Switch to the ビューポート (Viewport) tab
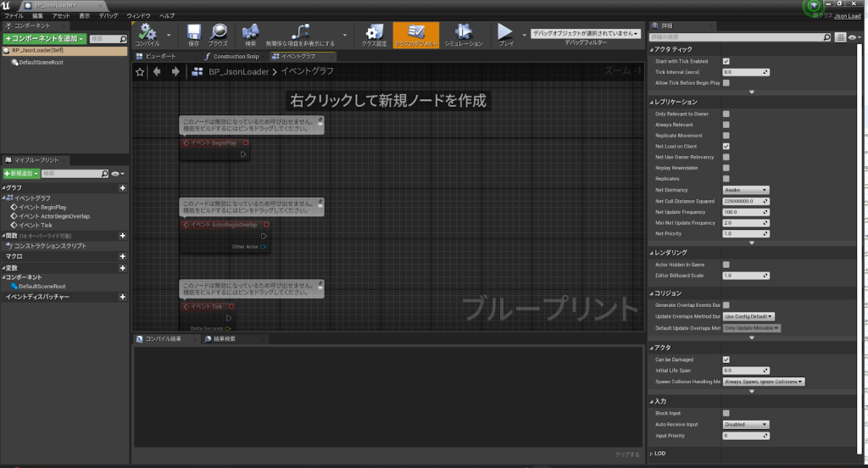This screenshot has height=468, width=868. tap(161, 56)
